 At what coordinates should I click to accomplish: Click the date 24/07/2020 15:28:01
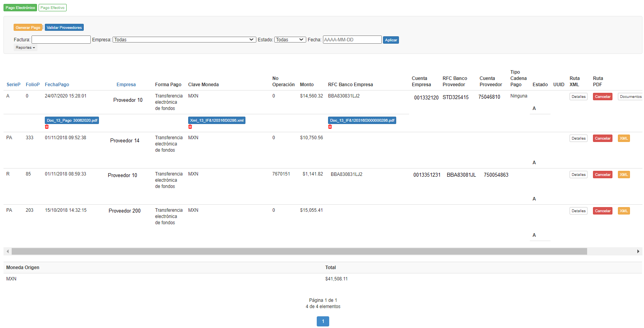click(65, 96)
